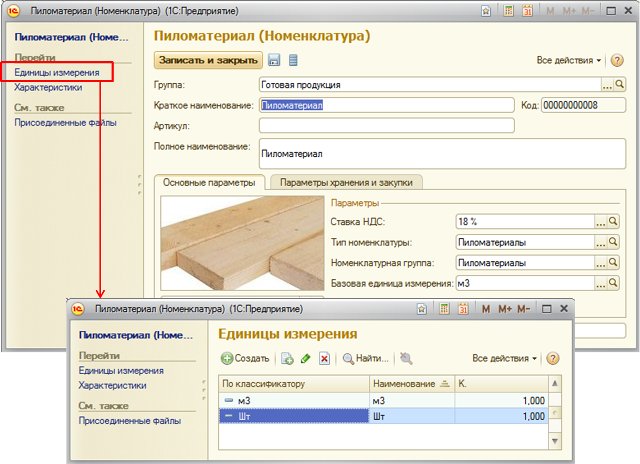This screenshot has width=640, height=464.
Task: Click ellipsis in Базовая единица измерения field
Action: click(601, 283)
